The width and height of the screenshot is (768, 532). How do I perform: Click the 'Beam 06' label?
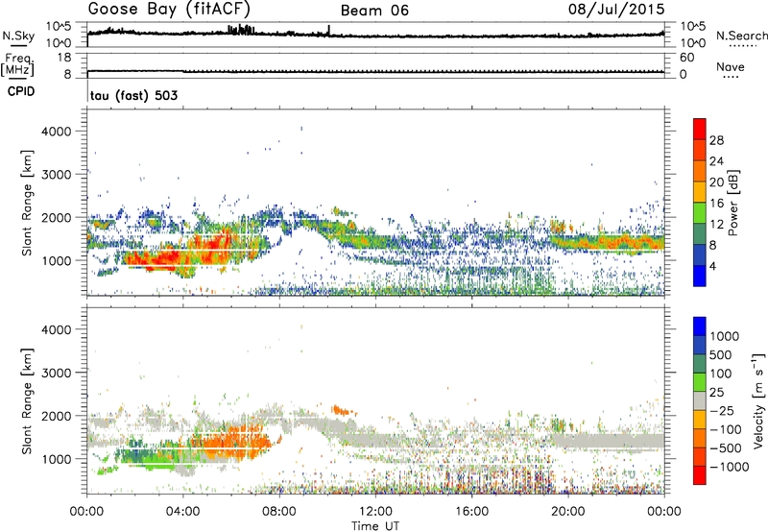coord(374,11)
